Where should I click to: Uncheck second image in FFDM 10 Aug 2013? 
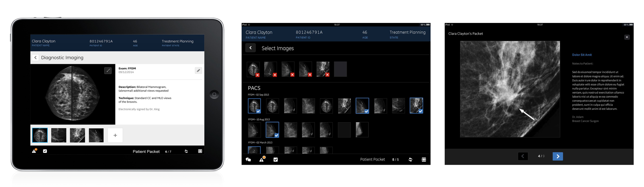coord(272,130)
